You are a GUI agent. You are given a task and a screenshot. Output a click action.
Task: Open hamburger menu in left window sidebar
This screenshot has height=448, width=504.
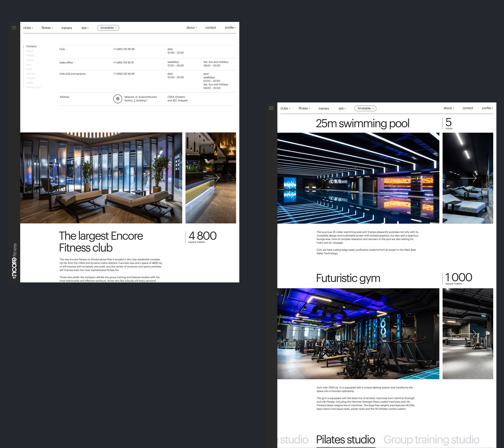click(14, 28)
